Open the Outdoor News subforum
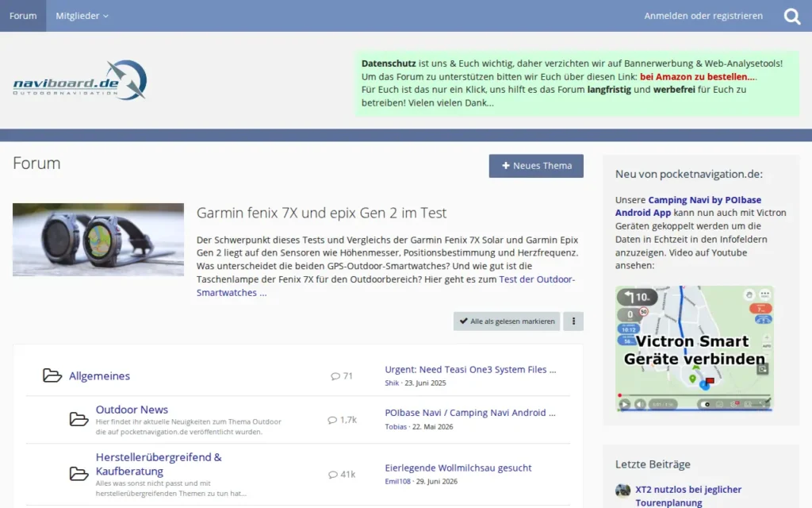The image size is (812, 508). click(x=132, y=410)
